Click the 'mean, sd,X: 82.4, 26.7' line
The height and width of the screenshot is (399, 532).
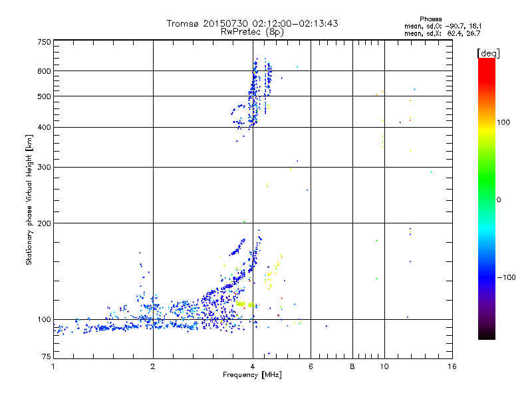[442, 34]
